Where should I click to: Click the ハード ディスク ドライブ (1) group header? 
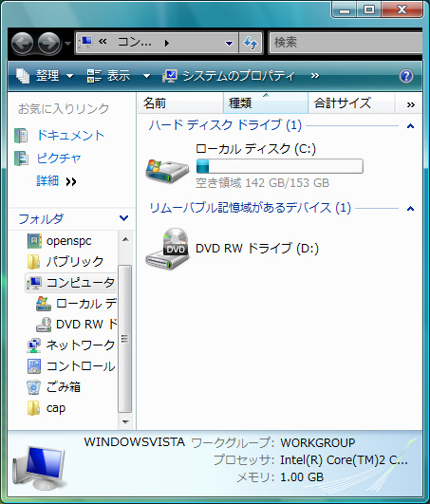pos(225,124)
